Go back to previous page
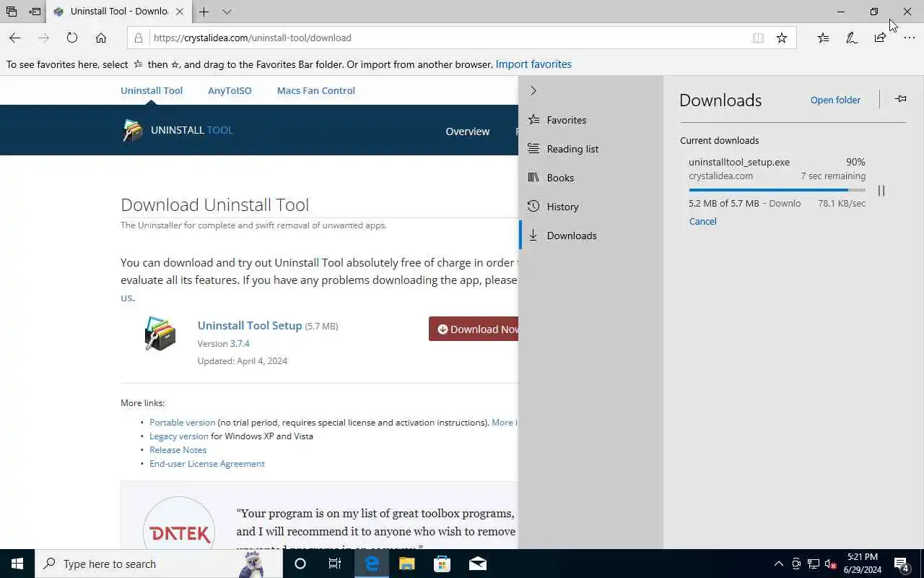Viewport: 924px width, 578px height. coord(14,38)
